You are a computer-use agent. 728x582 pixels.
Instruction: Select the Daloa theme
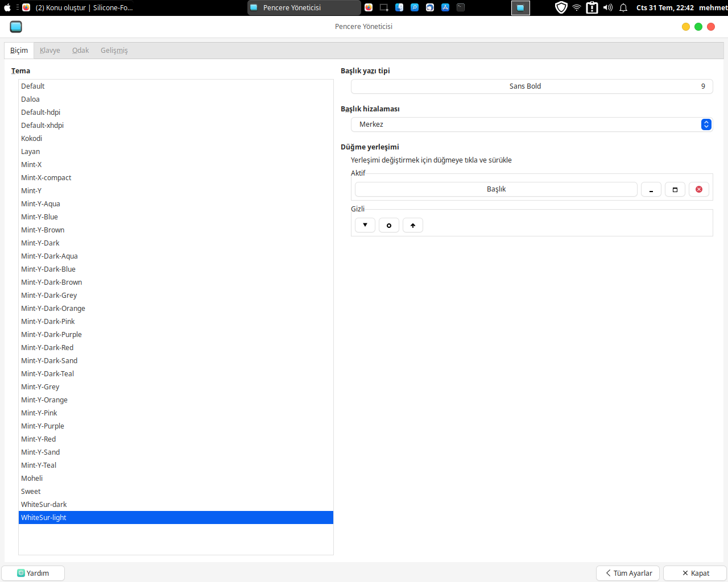pyautogui.click(x=176, y=99)
